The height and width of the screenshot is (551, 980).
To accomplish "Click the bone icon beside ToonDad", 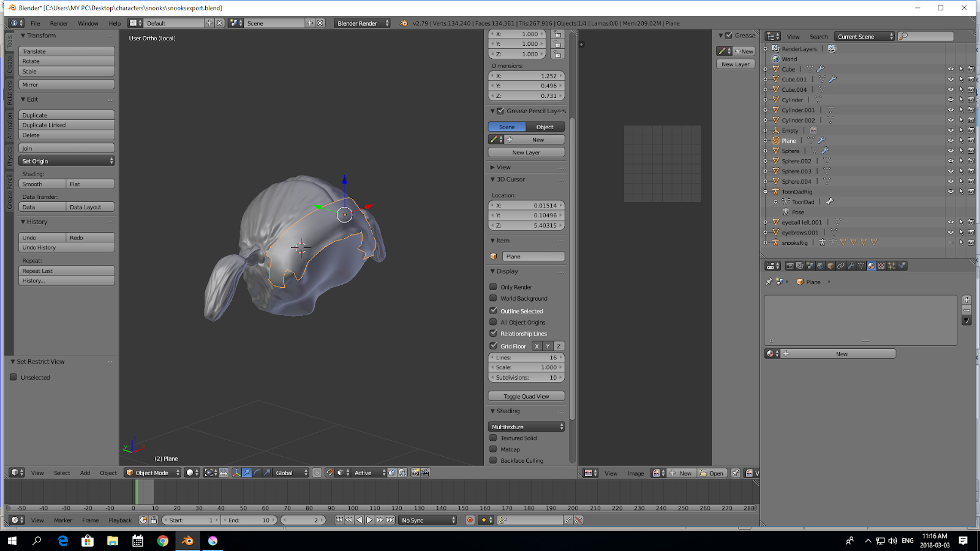I will [829, 201].
